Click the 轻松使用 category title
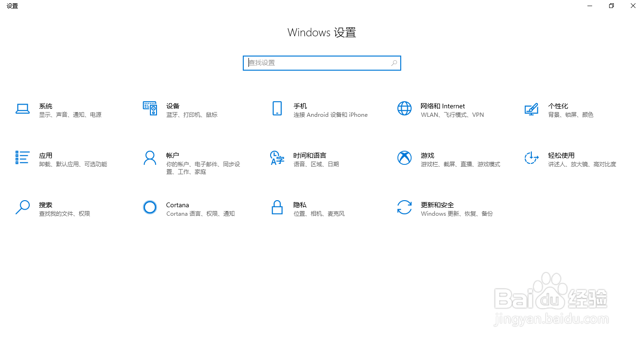The height and width of the screenshot is (341, 644). click(561, 155)
